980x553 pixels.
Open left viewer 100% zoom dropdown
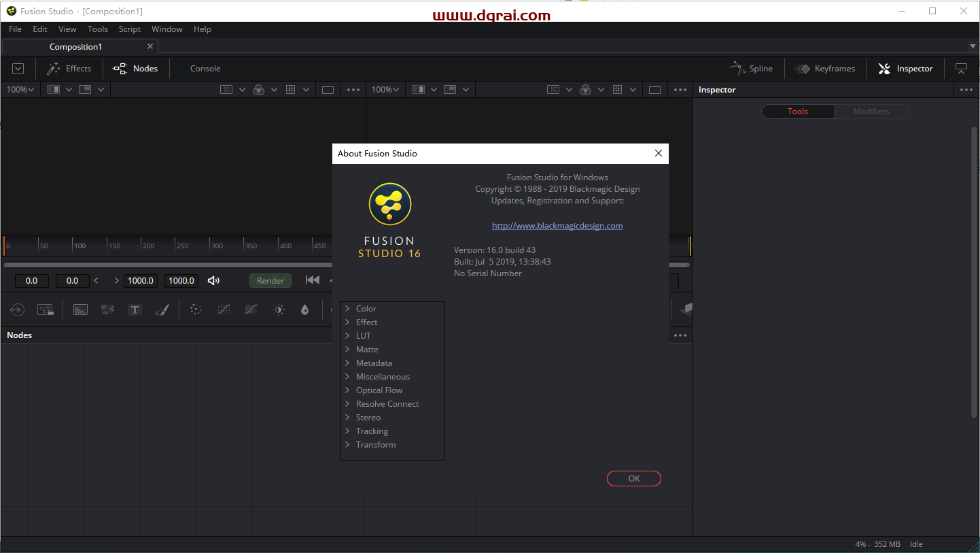(x=20, y=90)
